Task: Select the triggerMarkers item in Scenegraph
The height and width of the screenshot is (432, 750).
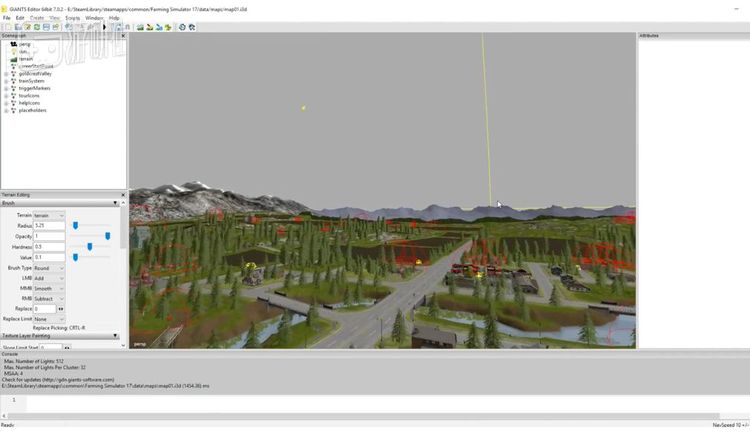Action: pos(34,88)
